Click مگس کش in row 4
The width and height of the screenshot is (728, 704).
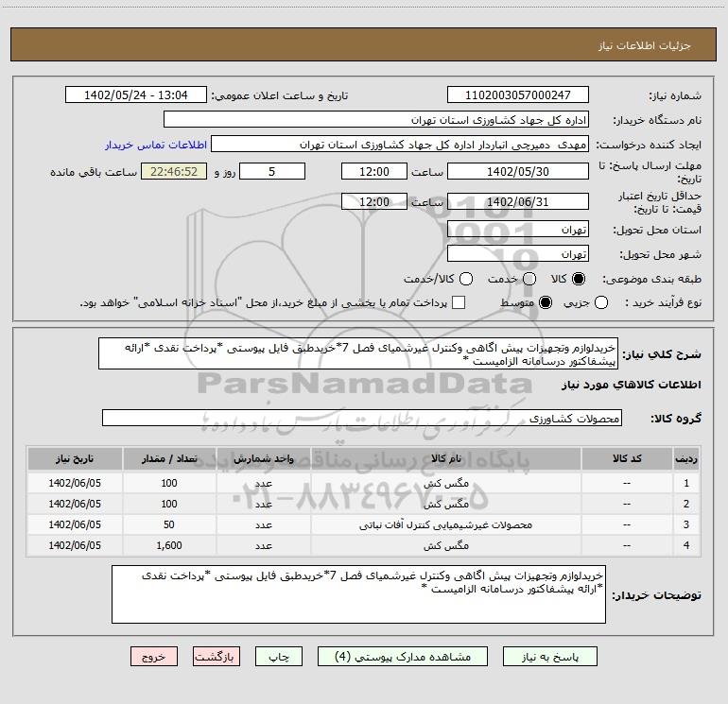click(445, 546)
